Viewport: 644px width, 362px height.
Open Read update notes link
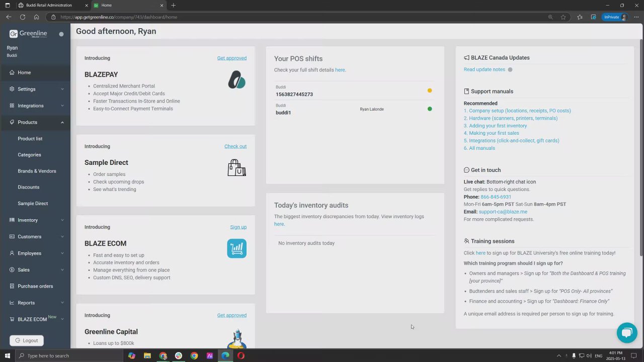(485, 69)
